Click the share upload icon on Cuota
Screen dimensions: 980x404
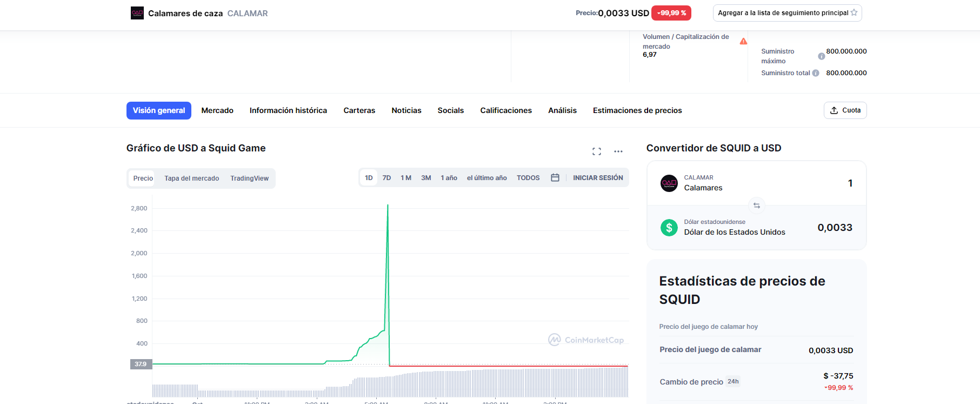834,110
